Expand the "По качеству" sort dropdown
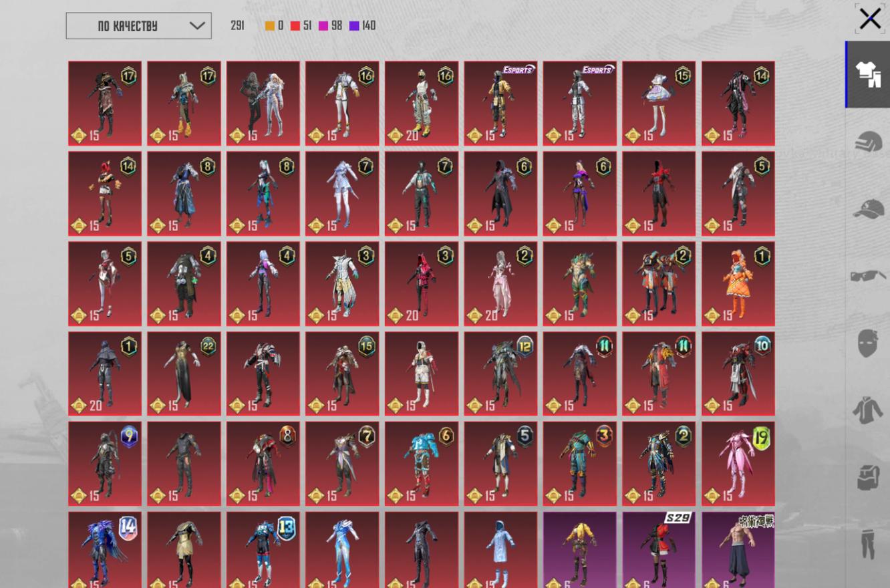This screenshot has width=890, height=588. (x=139, y=26)
